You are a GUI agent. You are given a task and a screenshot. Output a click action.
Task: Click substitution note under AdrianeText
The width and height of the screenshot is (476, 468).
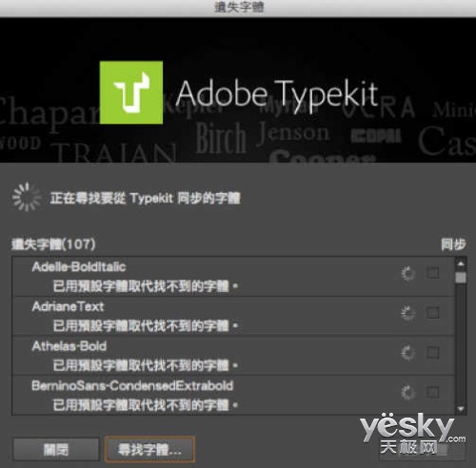tap(146, 326)
